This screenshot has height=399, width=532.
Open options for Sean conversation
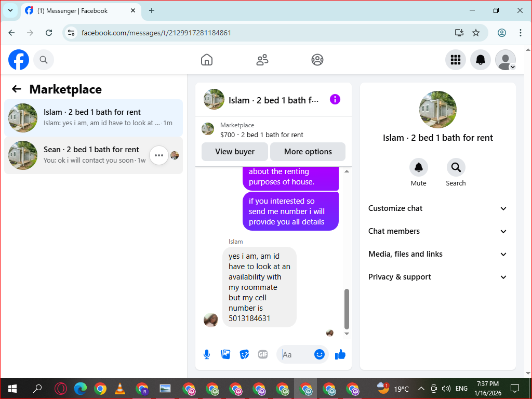(x=159, y=155)
